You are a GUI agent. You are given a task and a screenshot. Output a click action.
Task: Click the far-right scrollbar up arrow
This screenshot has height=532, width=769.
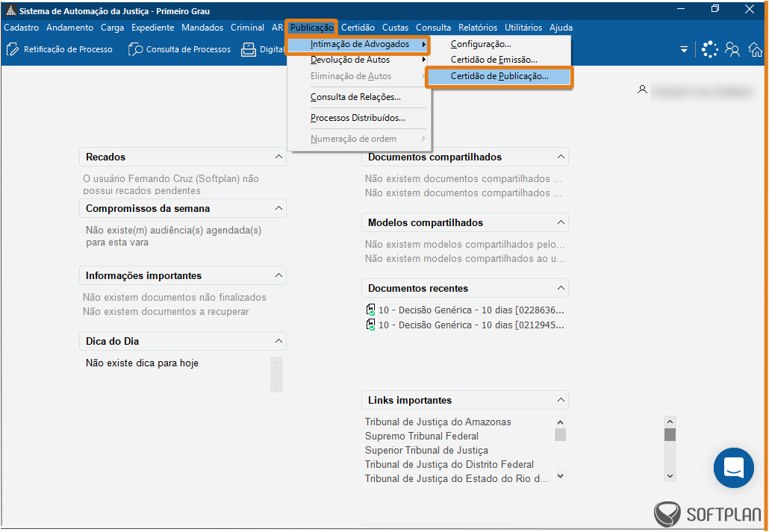coord(670,422)
